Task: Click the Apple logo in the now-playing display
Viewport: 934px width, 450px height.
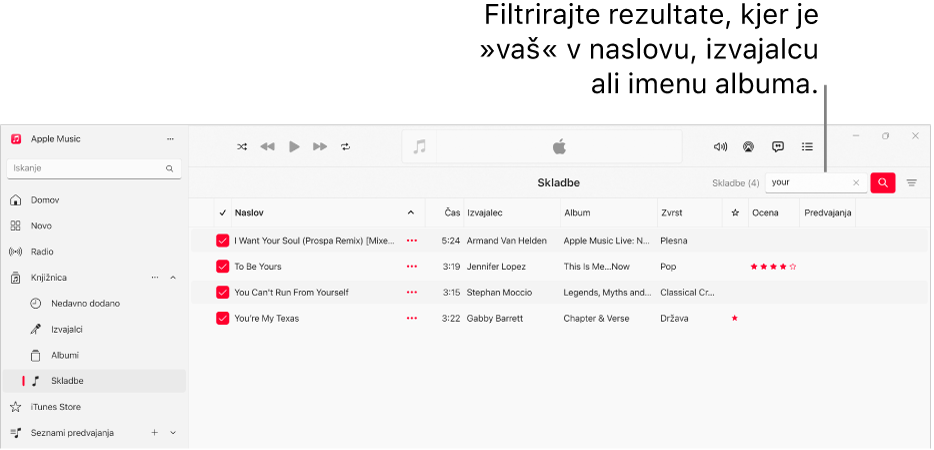Action: pyautogui.click(x=559, y=147)
